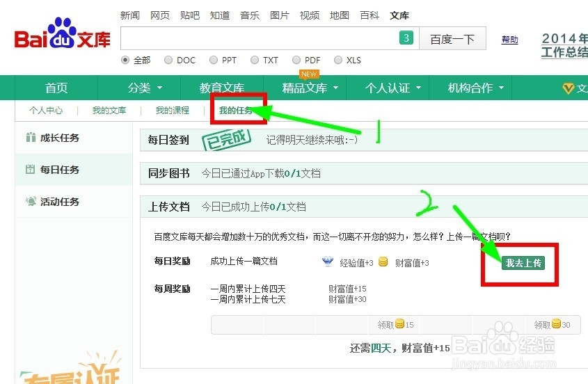Click the text 一周内累计上传四天
The height and width of the screenshot is (384, 588).
coord(248,289)
